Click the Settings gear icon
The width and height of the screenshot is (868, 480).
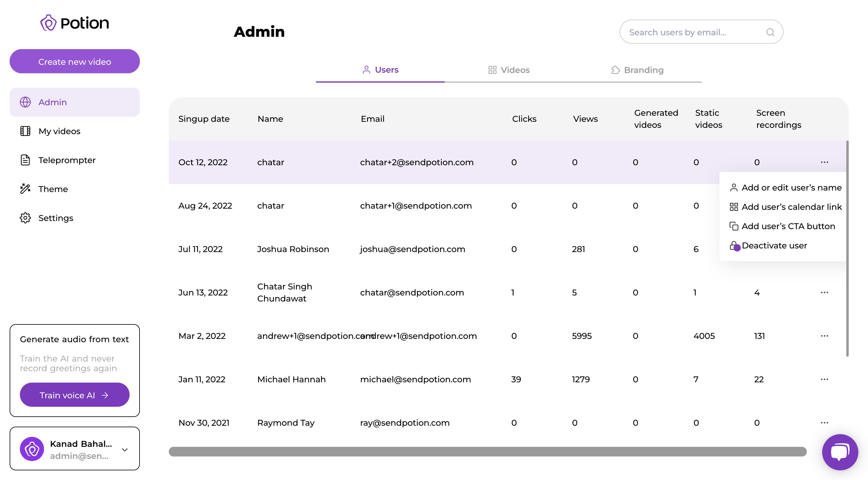[25, 218]
